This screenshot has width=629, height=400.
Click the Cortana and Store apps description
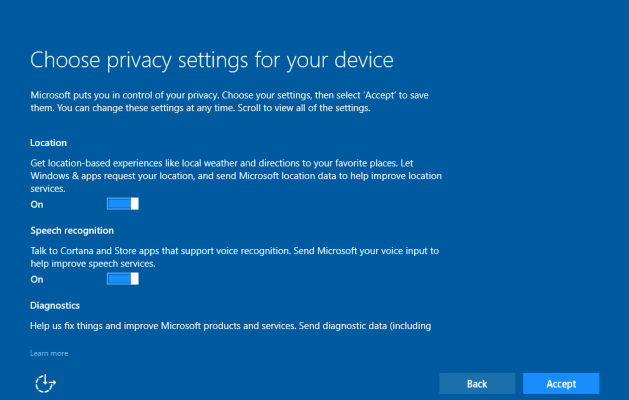(x=235, y=257)
